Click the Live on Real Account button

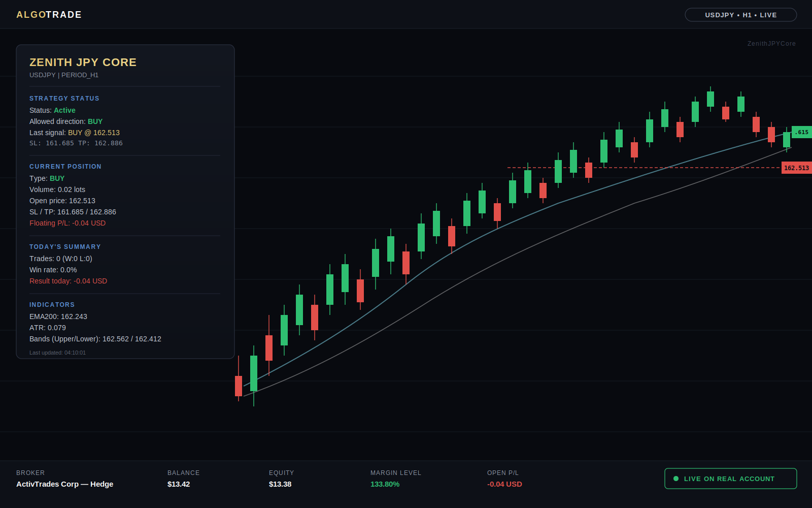pos(730,479)
